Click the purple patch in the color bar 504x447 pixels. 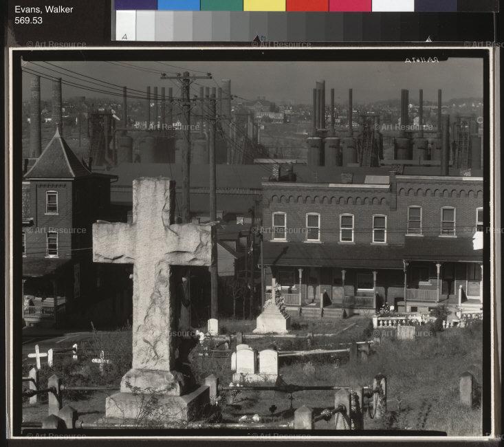136,5
